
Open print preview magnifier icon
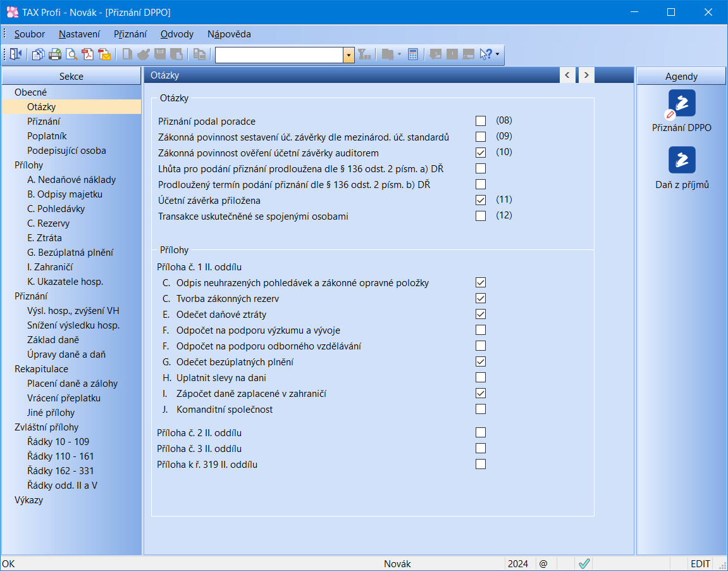(71, 54)
